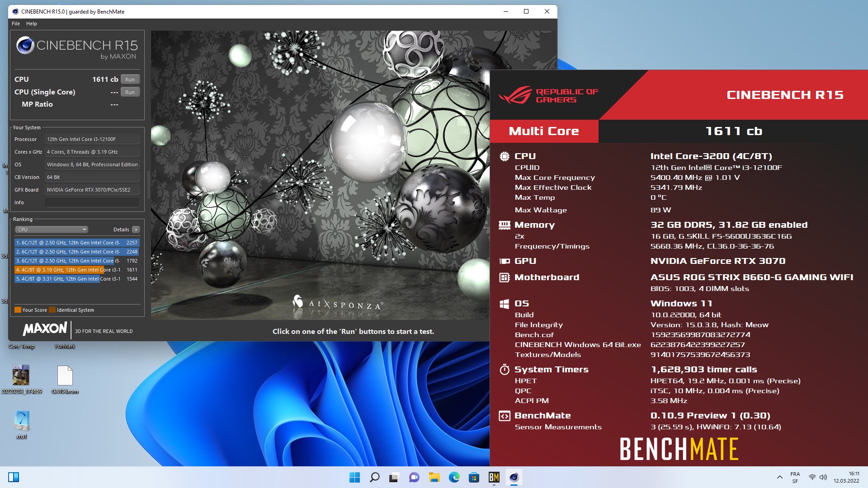Open the FRA SF language switcher
The image size is (868, 488).
pyautogui.click(x=795, y=477)
